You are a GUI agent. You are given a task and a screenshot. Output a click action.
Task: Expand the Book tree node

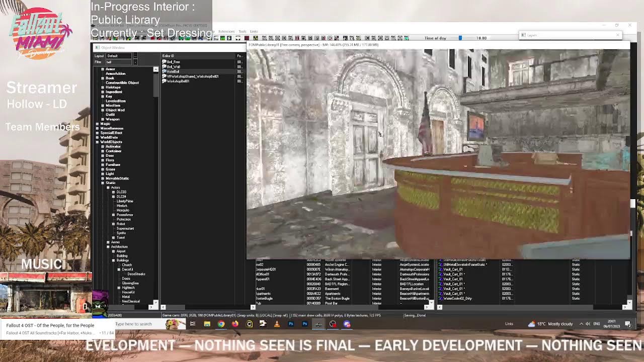tap(103, 78)
